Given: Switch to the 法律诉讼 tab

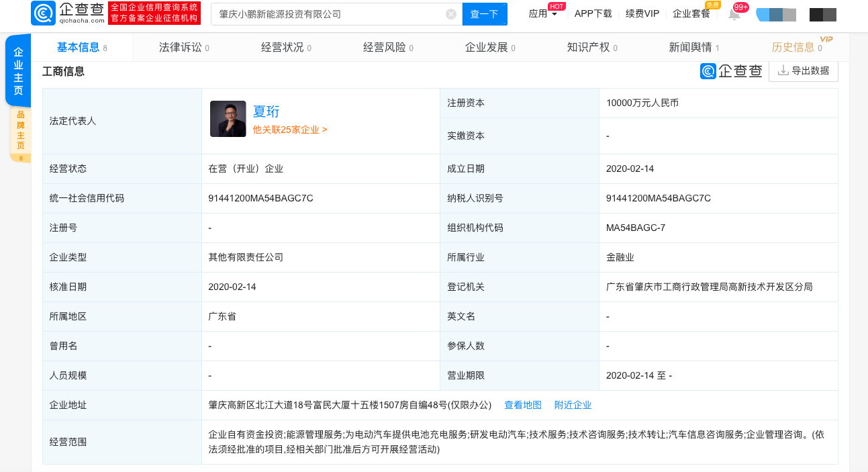Looking at the screenshot, I should click(184, 47).
